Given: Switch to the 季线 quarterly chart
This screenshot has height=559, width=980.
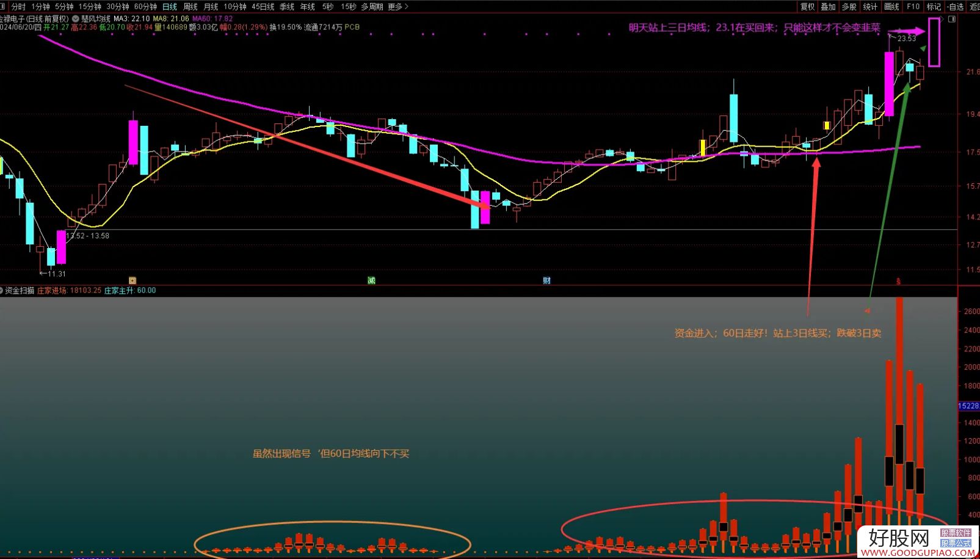Looking at the screenshot, I should [287, 7].
